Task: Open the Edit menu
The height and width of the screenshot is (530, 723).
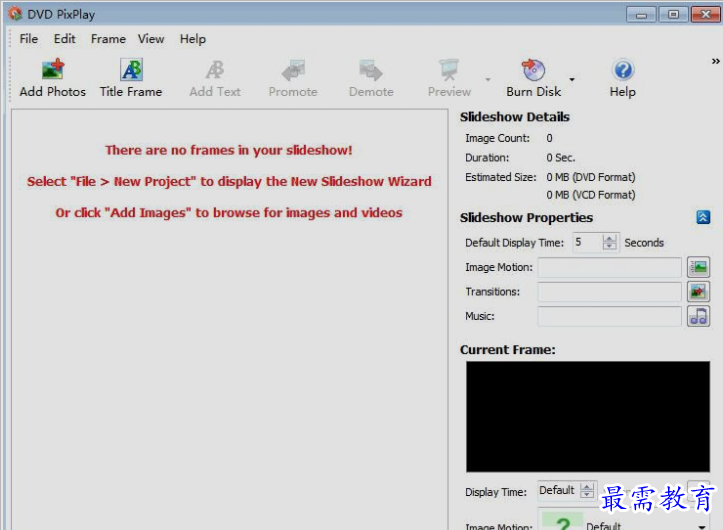Action: point(65,39)
